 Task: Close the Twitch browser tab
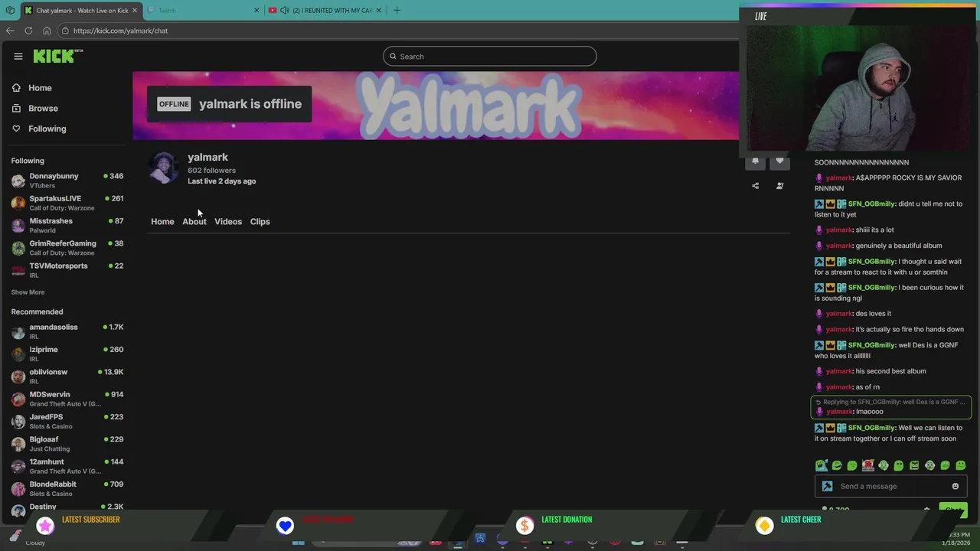256,11
